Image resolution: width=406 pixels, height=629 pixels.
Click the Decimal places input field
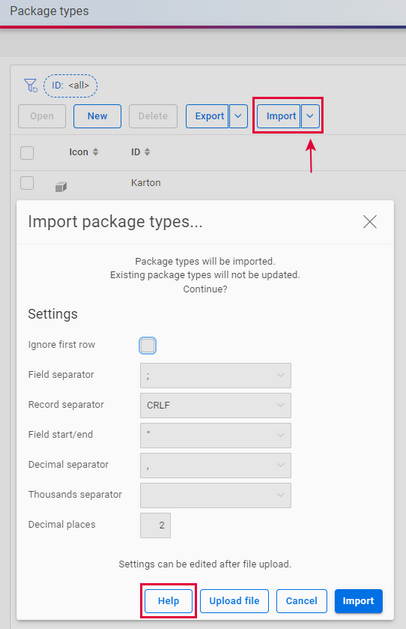[155, 525]
